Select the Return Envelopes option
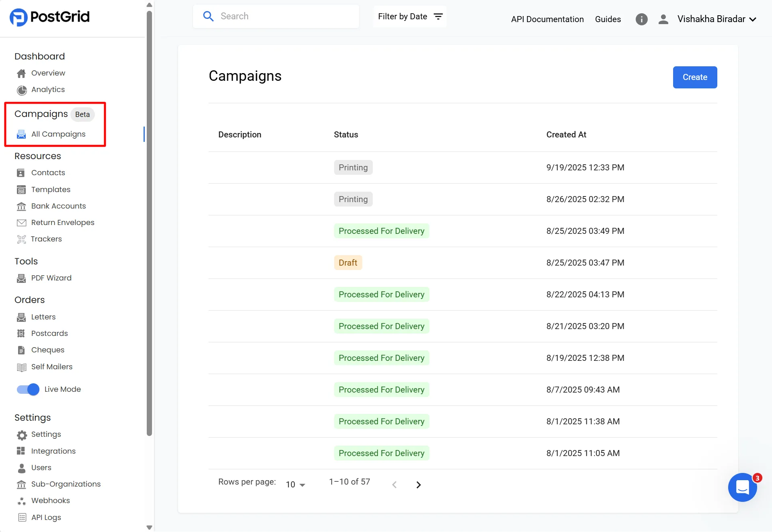The width and height of the screenshot is (772, 532). point(63,222)
